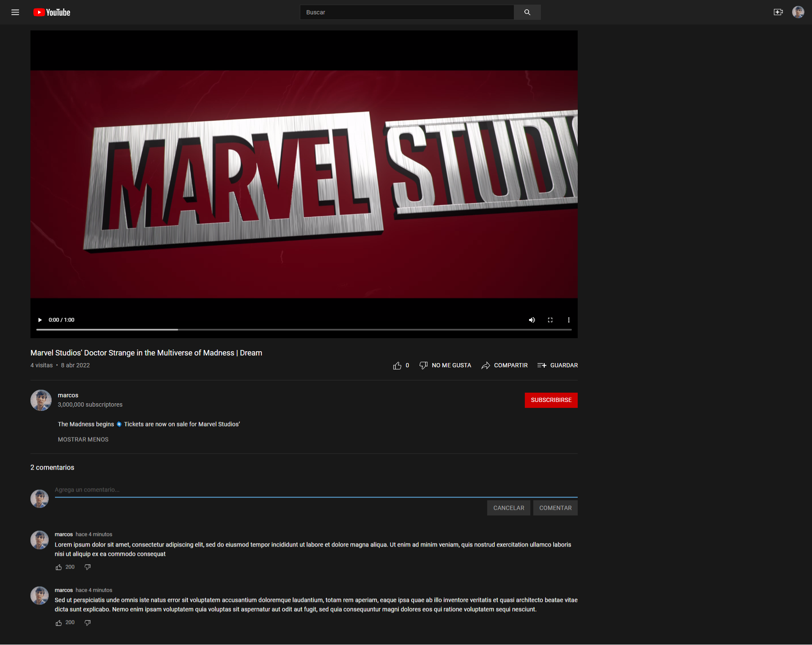Image resolution: width=812 pixels, height=645 pixels.
Task: Like the Sed ut perspiciatis comment
Action: coord(59,623)
